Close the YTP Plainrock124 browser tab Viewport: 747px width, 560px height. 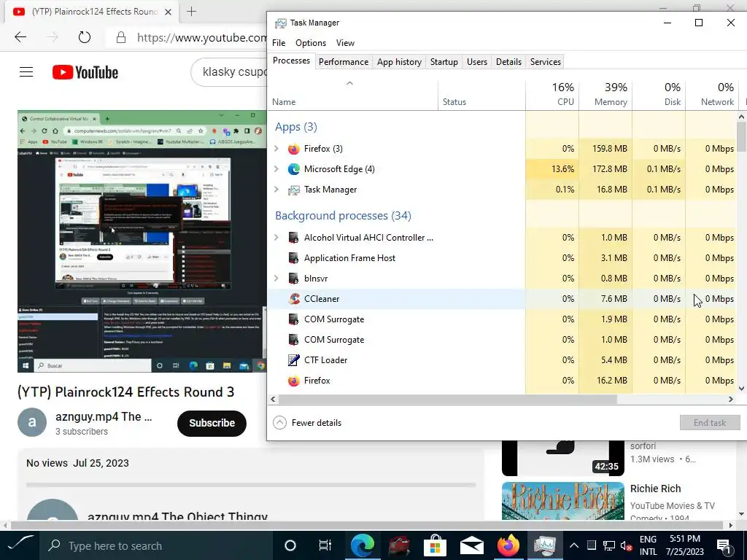(168, 12)
